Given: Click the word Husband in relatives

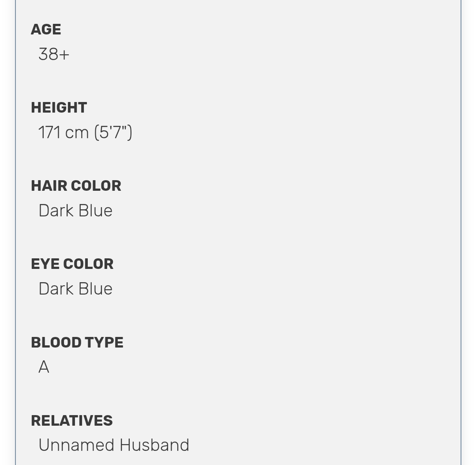Looking at the screenshot, I should coord(154,445).
